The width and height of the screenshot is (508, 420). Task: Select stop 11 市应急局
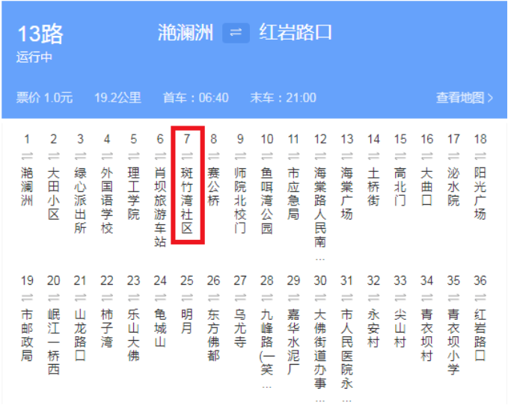[293, 194]
